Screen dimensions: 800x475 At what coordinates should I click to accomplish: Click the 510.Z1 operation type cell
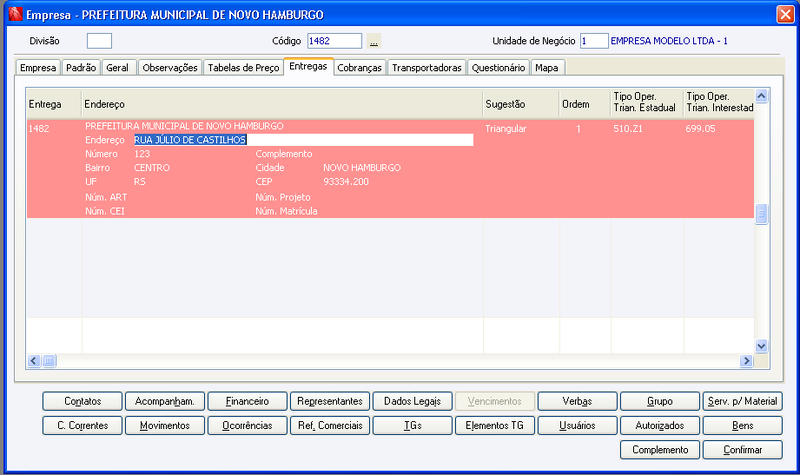(x=628, y=129)
